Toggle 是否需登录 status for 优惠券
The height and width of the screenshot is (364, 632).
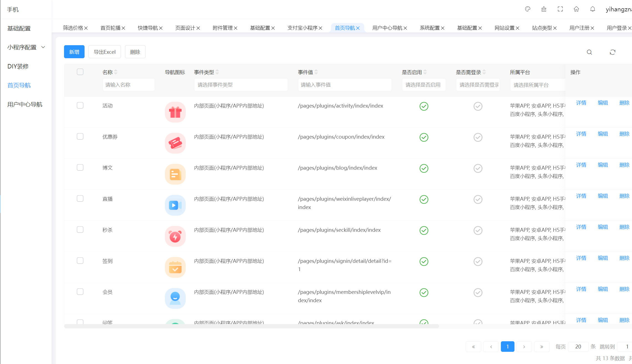pos(478,137)
